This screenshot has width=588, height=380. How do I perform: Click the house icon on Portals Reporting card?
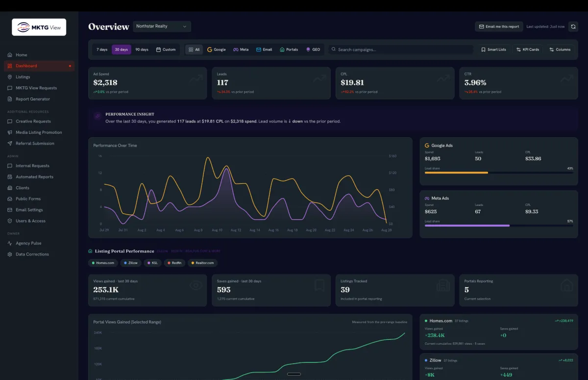[x=567, y=285]
